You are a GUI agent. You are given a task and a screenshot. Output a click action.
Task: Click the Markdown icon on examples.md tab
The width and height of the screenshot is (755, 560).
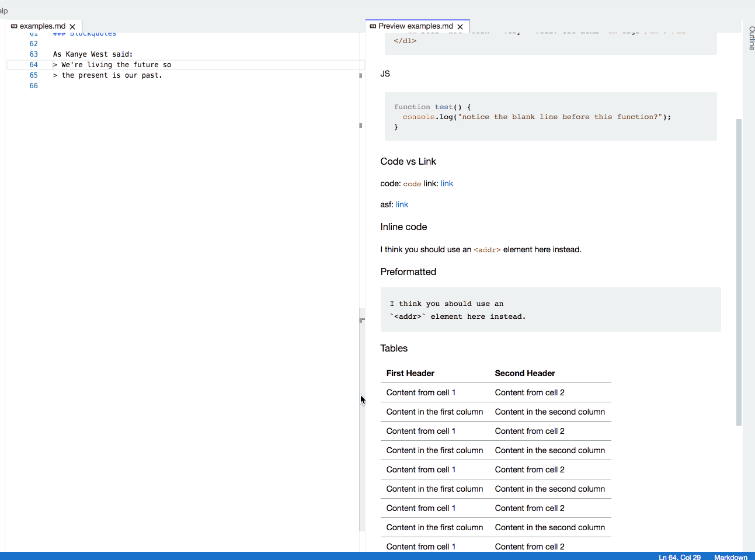point(13,26)
